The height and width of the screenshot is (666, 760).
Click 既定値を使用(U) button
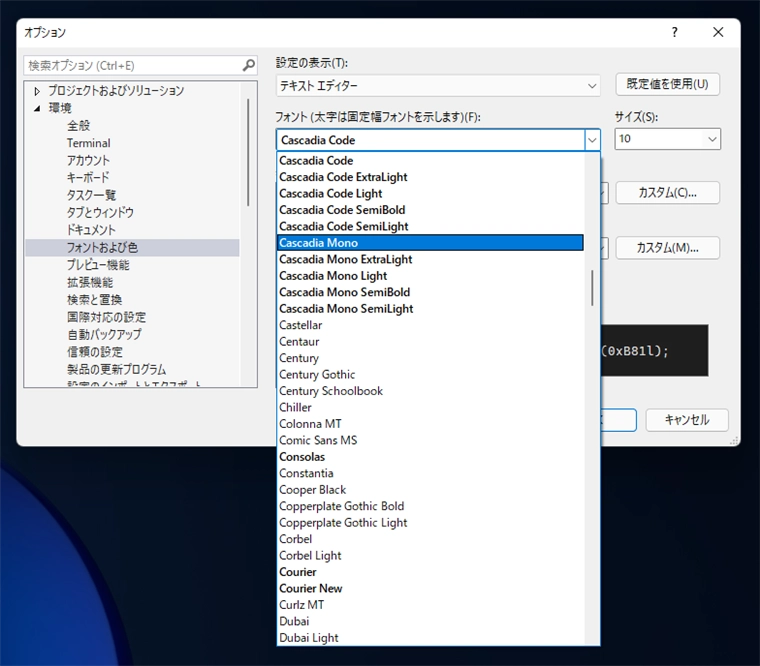667,84
